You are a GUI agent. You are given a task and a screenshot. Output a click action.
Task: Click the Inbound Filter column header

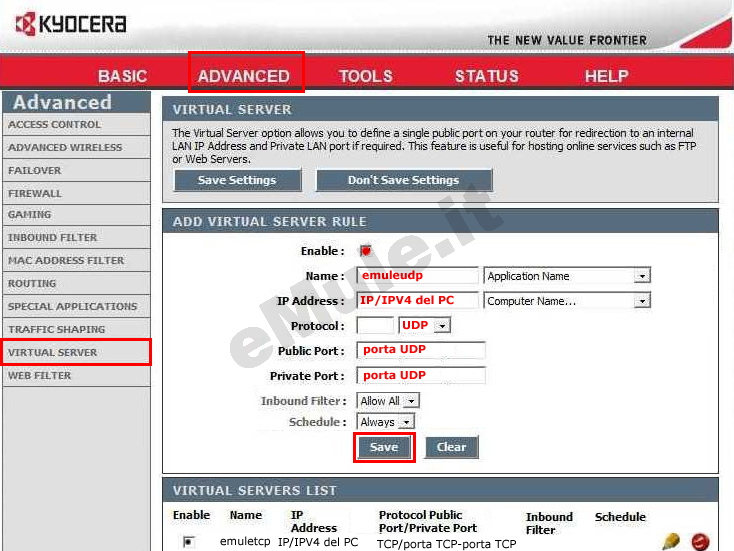coord(549,523)
